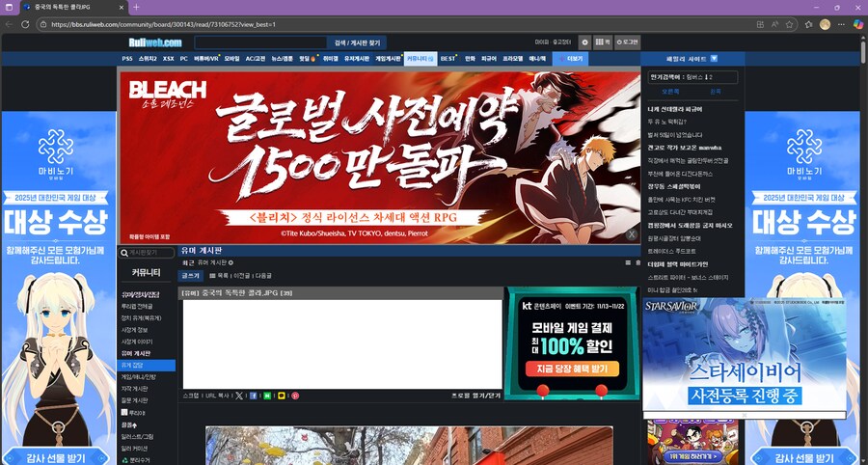
Task: Open the PS5 menu
Action: (127, 59)
